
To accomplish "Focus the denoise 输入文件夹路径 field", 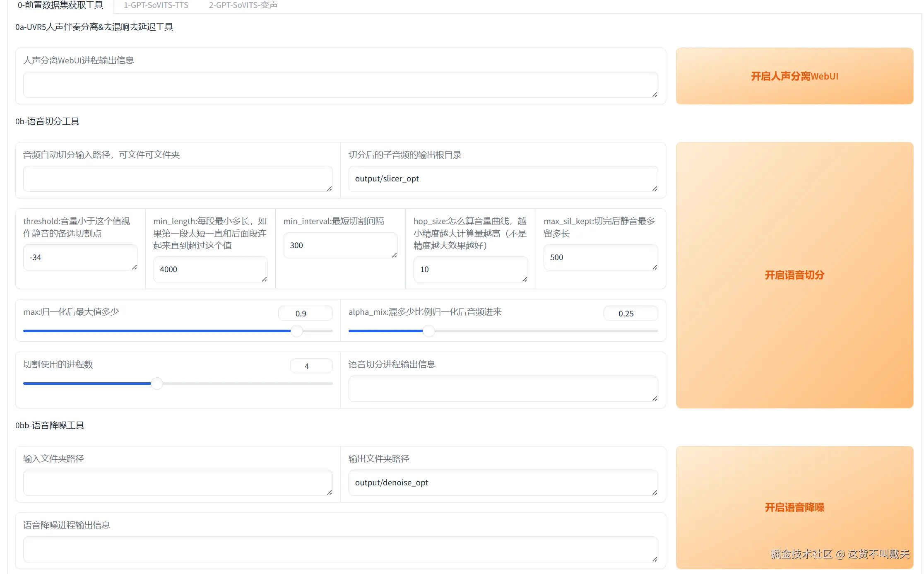I will tap(177, 483).
